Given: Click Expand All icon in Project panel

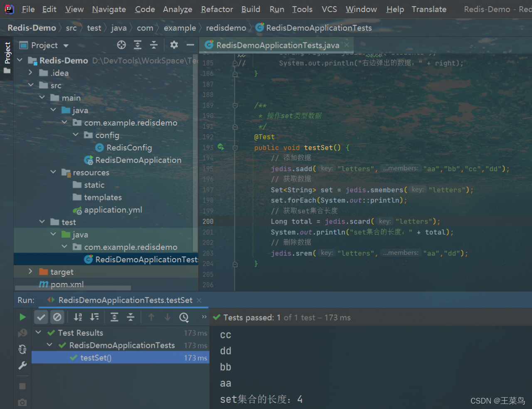Looking at the screenshot, I should coord(138,45).
